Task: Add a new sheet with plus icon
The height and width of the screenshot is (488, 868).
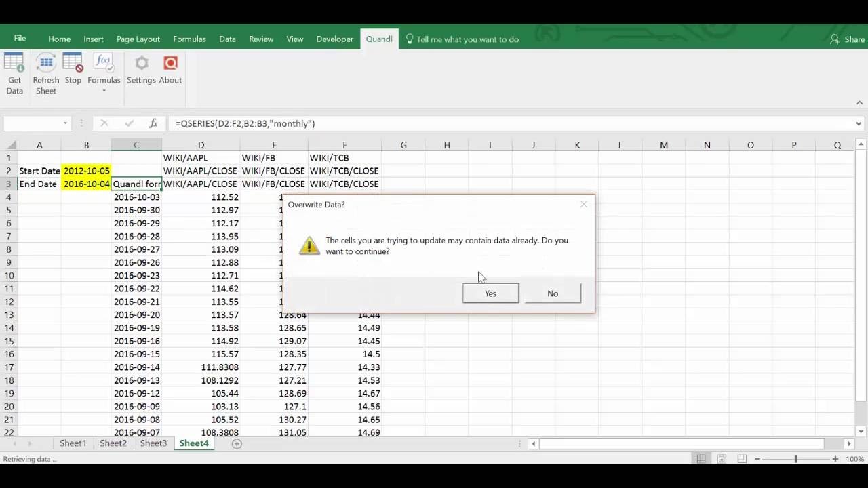Action: click(x=237, y=444)
